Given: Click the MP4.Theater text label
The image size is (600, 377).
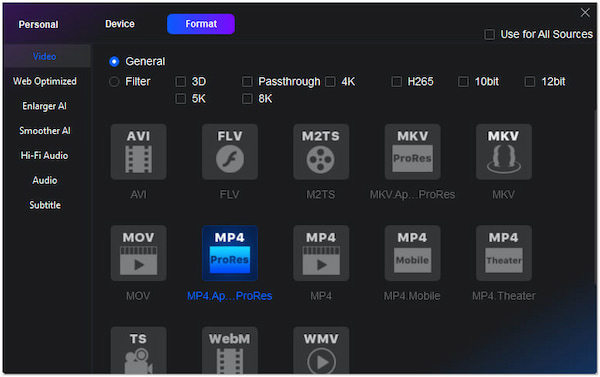Looking at the screenshot, I should 504,296.
